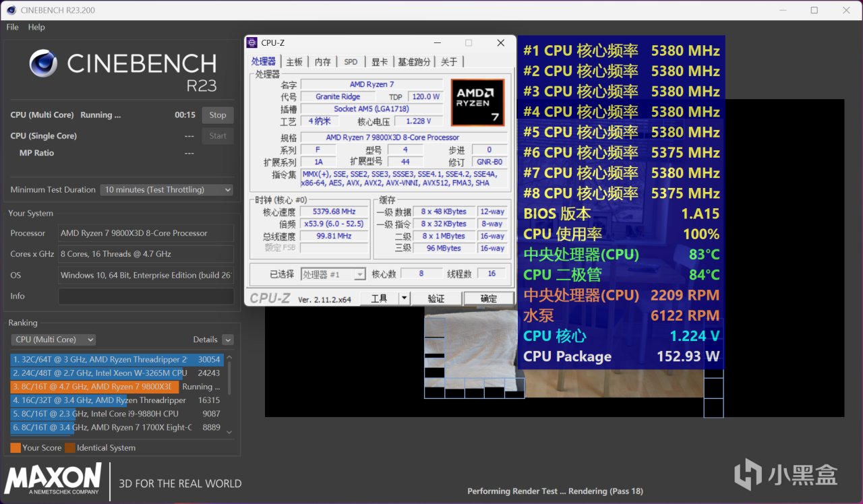Click the CPU 二极管 84°C overlay row

[621, 275]
